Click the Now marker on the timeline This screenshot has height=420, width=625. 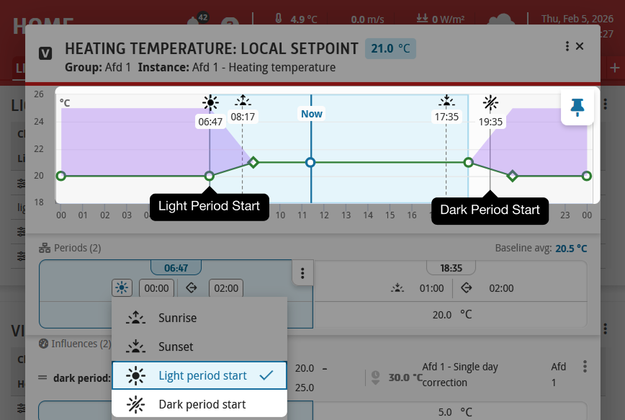pyautogui.click(x=312, y=114)
